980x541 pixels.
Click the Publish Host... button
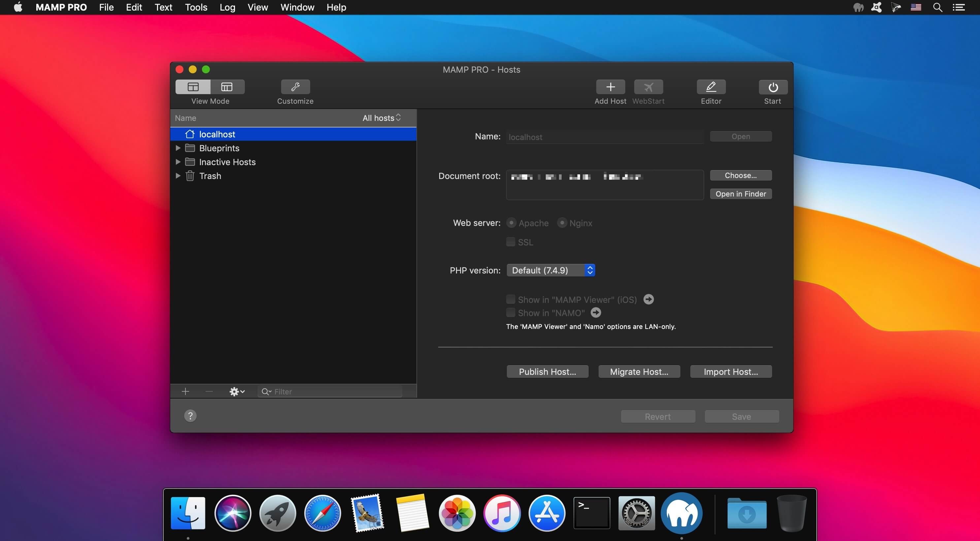pos(547,372)
